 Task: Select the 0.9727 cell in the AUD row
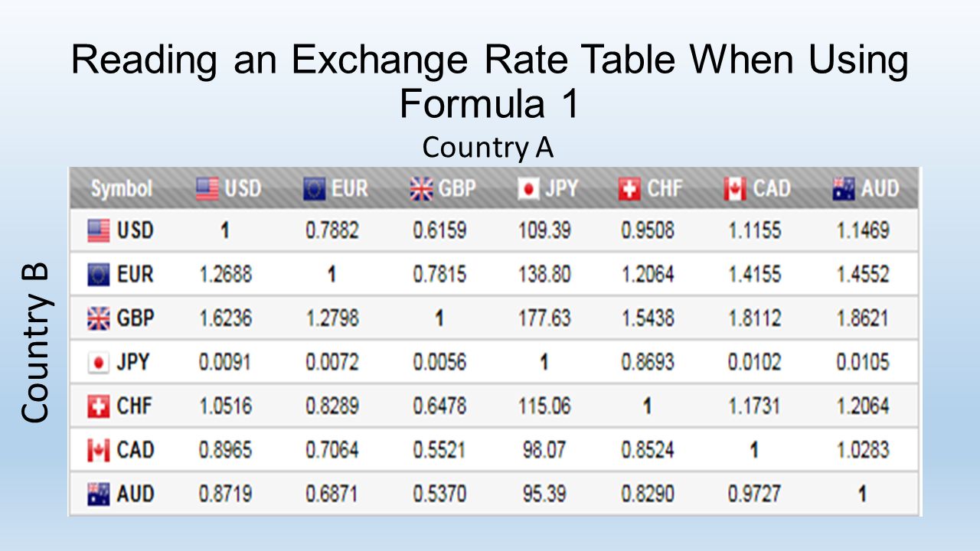point(754,494)
